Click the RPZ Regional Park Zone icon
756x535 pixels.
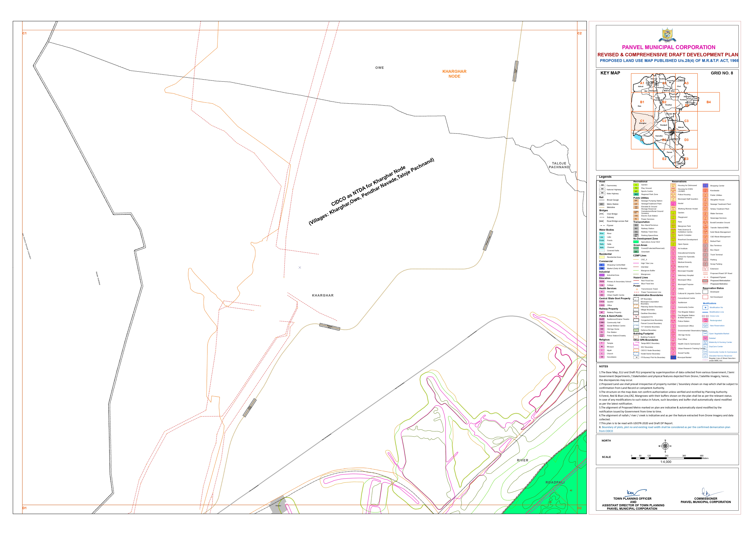coord(636,194)
